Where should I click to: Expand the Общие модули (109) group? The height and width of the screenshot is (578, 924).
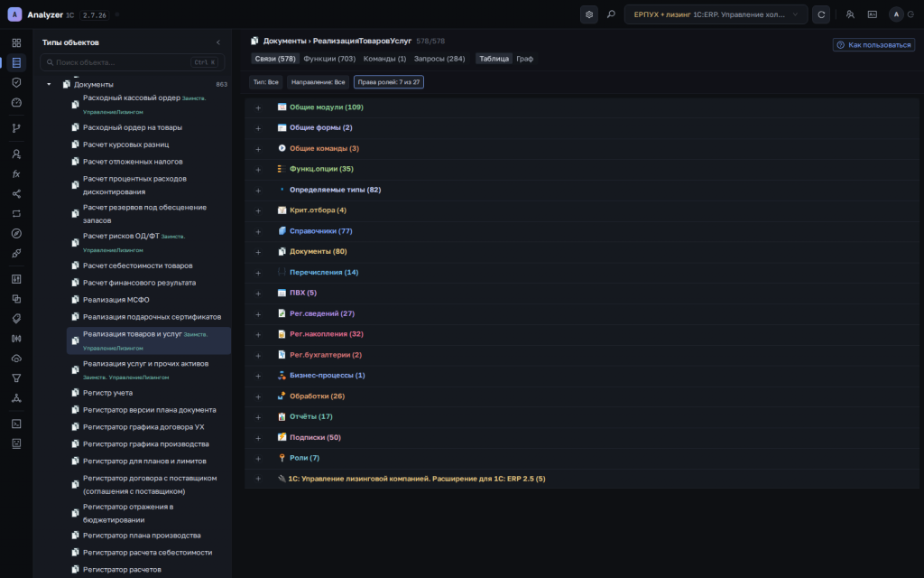pos(258,108)
